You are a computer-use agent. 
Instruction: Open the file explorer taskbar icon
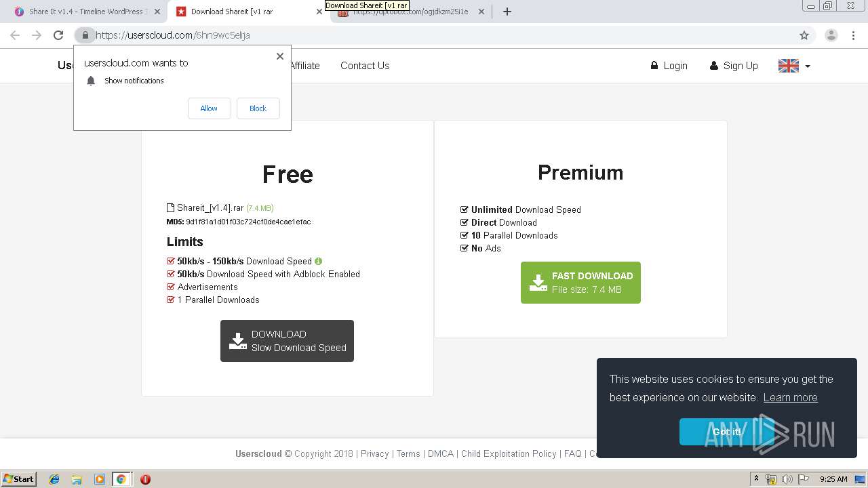[77, 479]
